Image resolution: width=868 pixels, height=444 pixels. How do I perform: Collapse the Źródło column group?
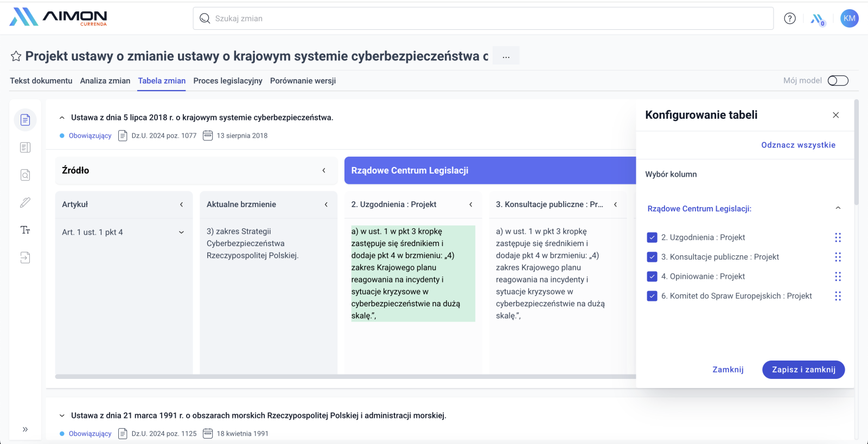[x=324, y=170]
